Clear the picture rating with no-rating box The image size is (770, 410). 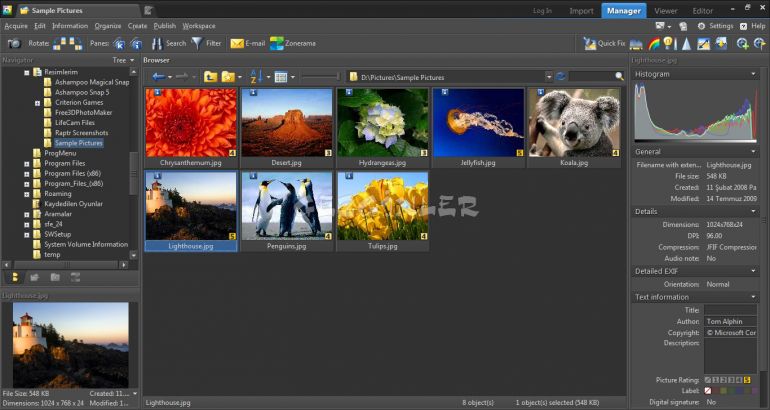pyautogui.click(x=708, y=380)
